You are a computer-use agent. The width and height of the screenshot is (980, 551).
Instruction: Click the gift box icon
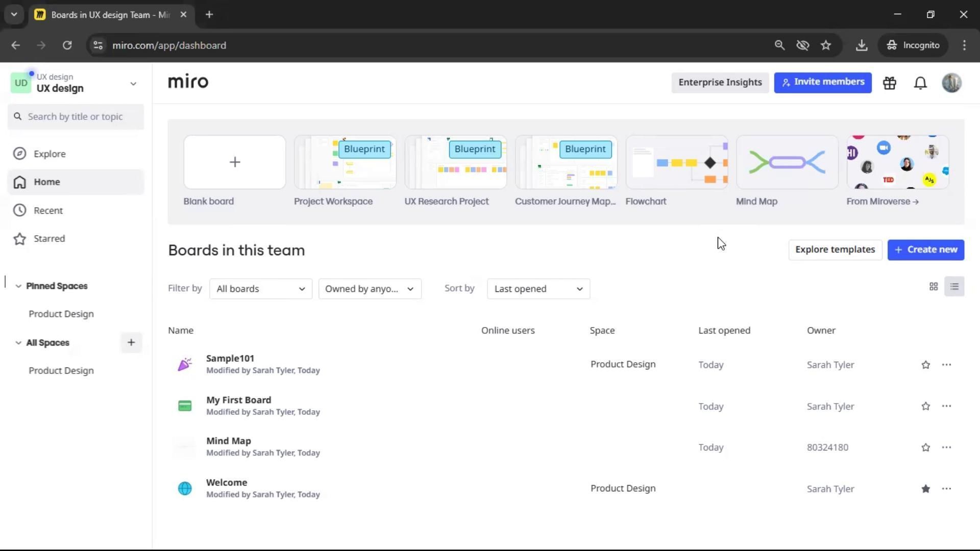[x=890, y=83]
